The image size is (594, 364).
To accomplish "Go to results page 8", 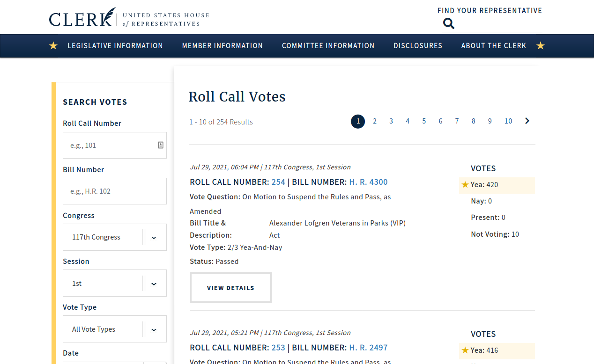I will pyautogui.click(x=474, y=121).
